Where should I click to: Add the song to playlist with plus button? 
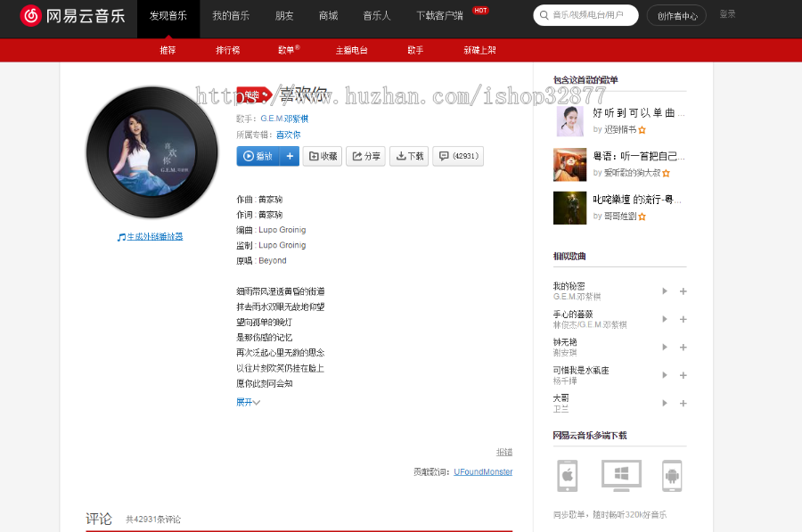pos(290,156)
